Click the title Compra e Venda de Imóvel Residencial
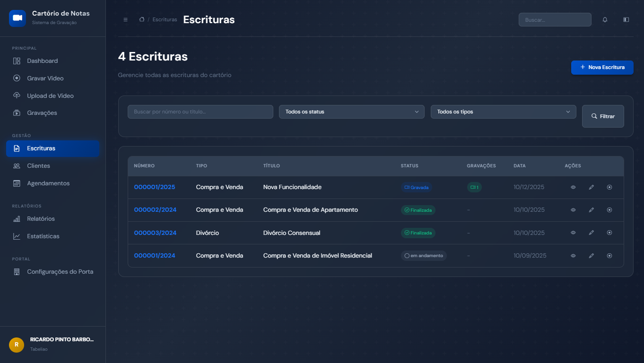 point(318,256)
